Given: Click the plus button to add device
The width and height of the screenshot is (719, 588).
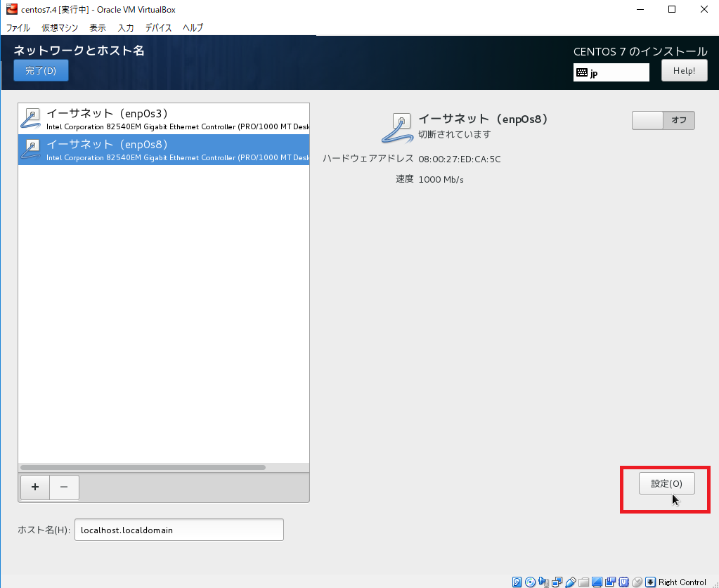Looking at the screenshot, I should click(35, 488).
